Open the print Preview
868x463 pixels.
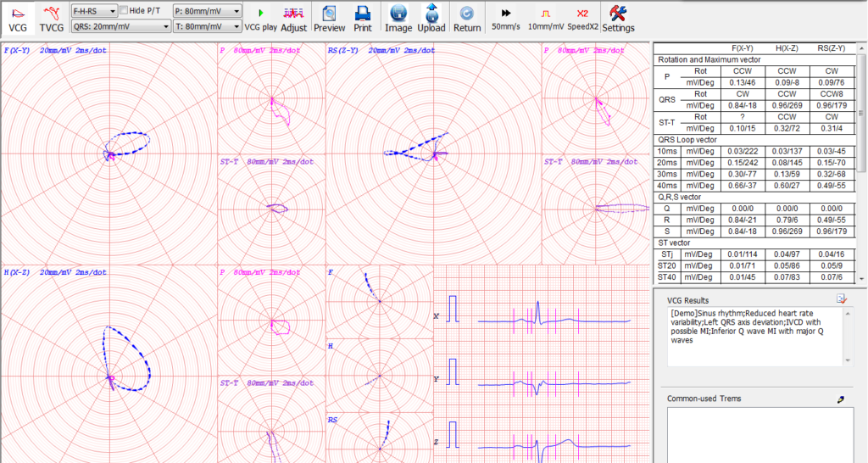(x=329, y=18)
